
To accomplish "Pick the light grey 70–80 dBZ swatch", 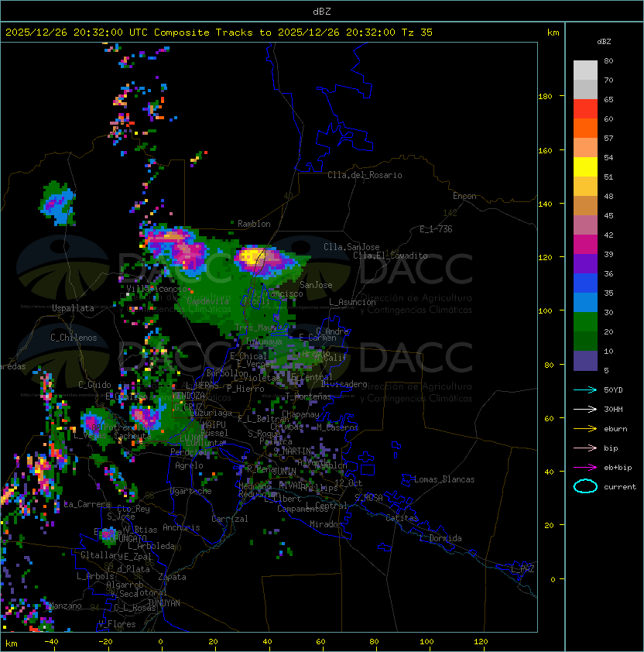I will coord(585,70).
